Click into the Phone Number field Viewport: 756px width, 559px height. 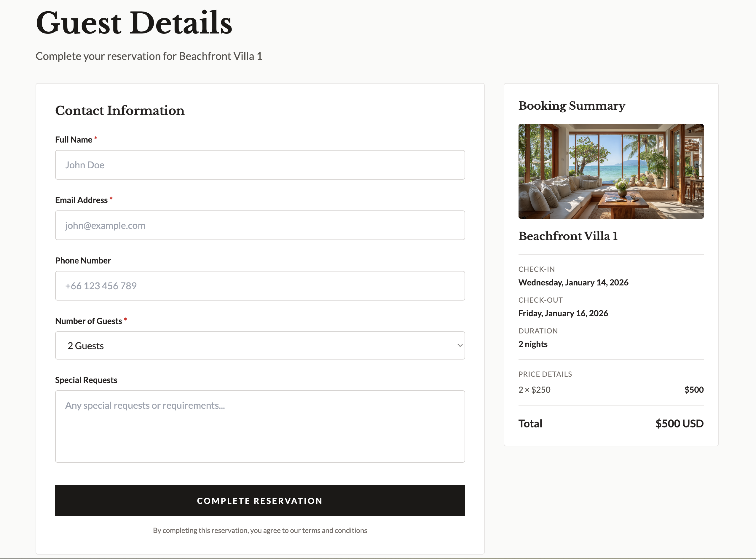pos(260,286)
